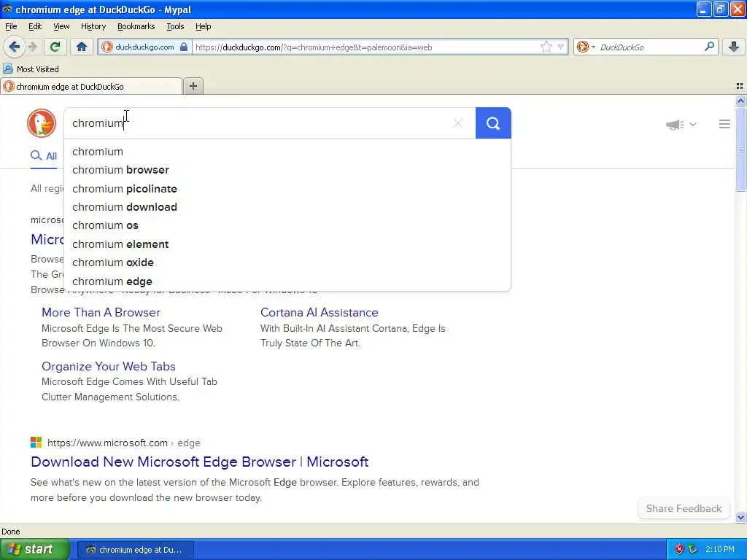747x560 pixels.
Task: Open the History menu
Action: [x=93, y=26]
